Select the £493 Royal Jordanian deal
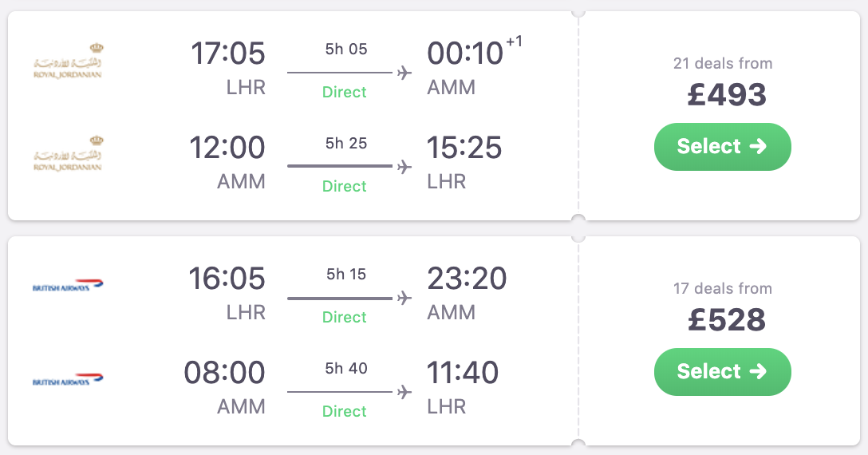Screen dimensions: 868x455 coord(722,147)
